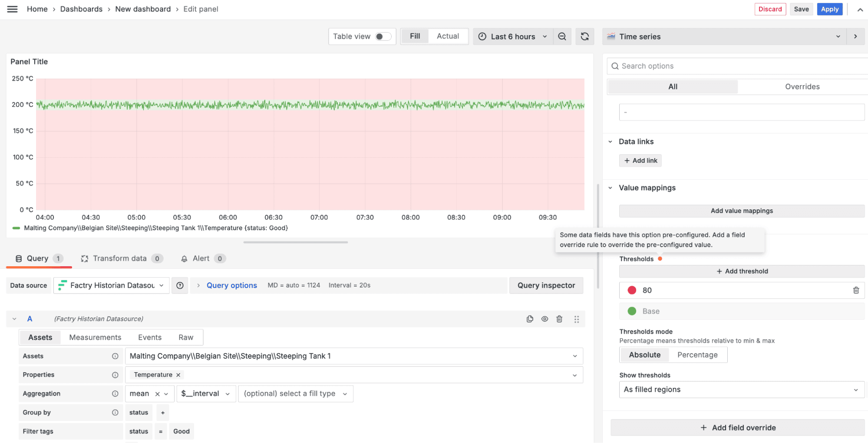Zoom out the time range
Viewport: 868px width, 443px height.
(562, 36)
